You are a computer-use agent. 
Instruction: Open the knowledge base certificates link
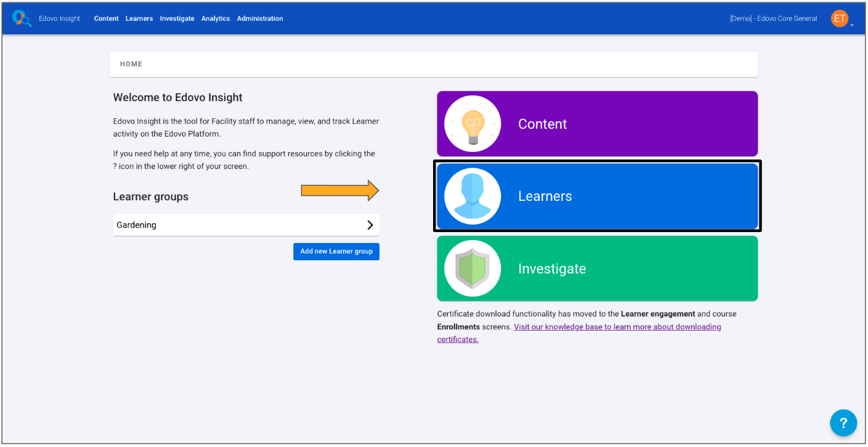(617, 327)
